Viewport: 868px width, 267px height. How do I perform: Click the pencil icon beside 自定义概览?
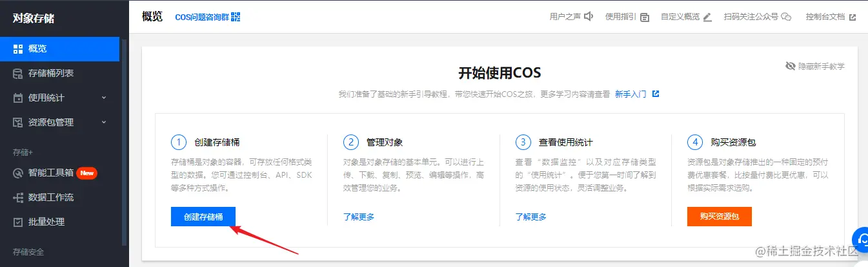(707, 17)
